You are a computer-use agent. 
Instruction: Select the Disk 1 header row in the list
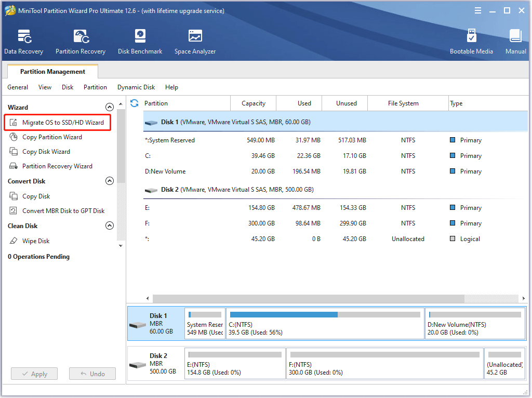click(336, 122)
